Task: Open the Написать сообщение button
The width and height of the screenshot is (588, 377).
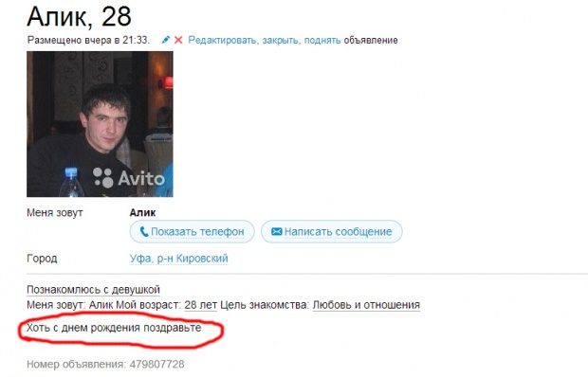Action: click(x=332, y=232)
